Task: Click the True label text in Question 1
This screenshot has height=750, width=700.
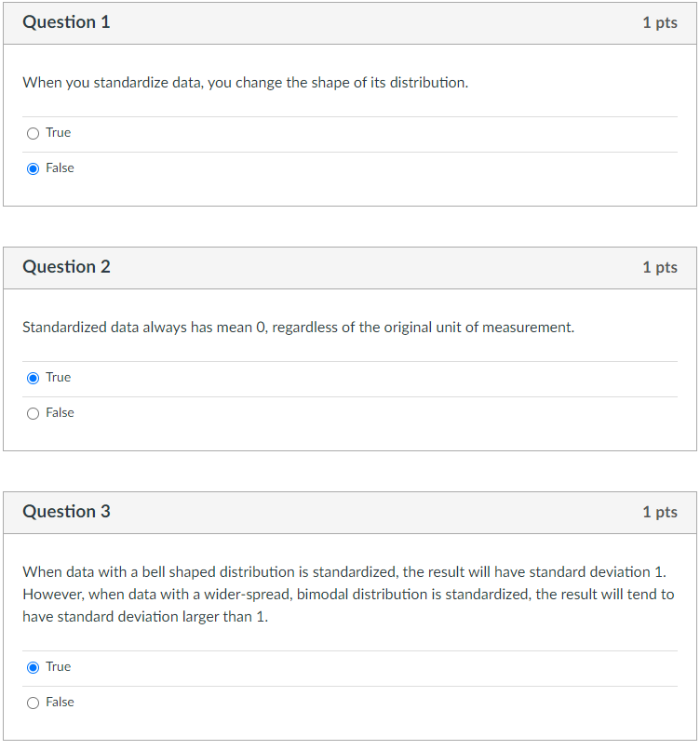Action: (57, 132)
